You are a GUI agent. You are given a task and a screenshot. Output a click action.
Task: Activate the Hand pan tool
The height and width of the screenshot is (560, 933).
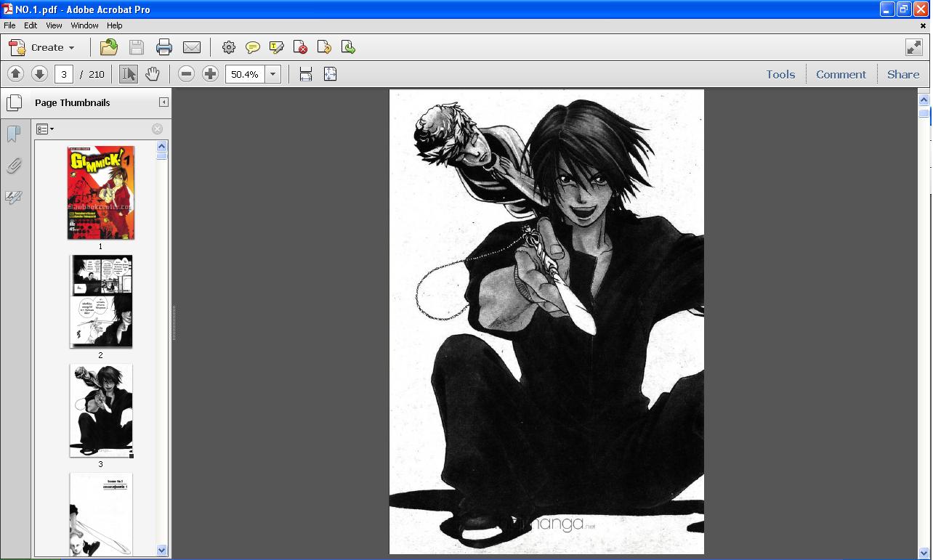[x=152, y=74]
